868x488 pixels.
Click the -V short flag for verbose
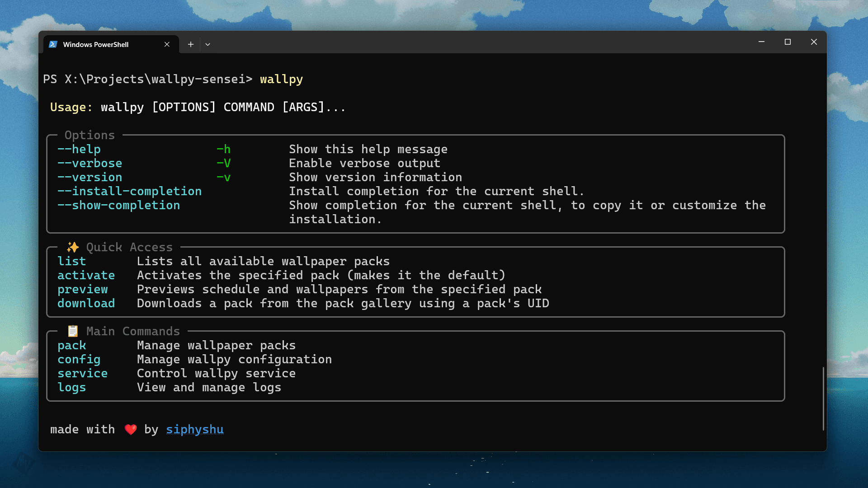click(x=224, y=163)
